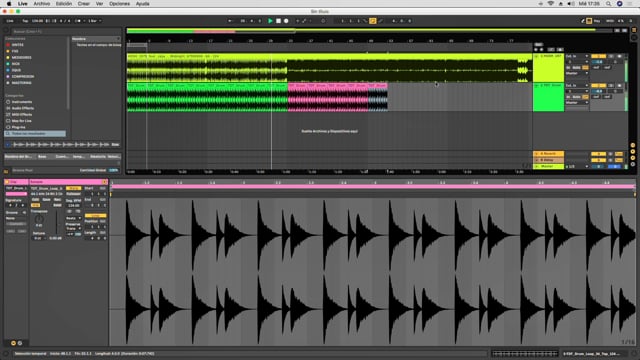Click pink clip color swatch
This screenshot has width=640, height=360.
[x=16, y=194]
